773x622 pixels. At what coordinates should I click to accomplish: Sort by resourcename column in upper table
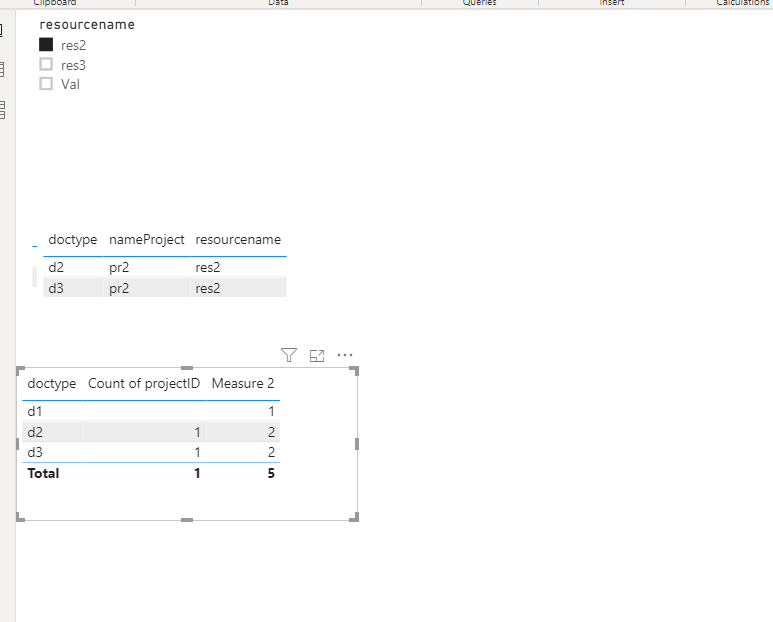tap(238, 240)
